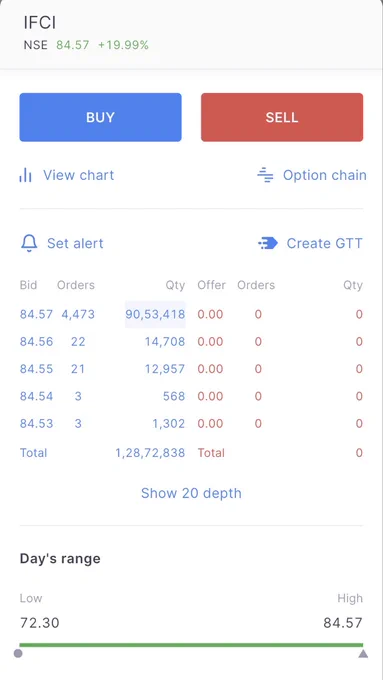The height and width of the screenshot is (680, 383).
Task: Open the Option chain link
Action: tap(324, 175)
